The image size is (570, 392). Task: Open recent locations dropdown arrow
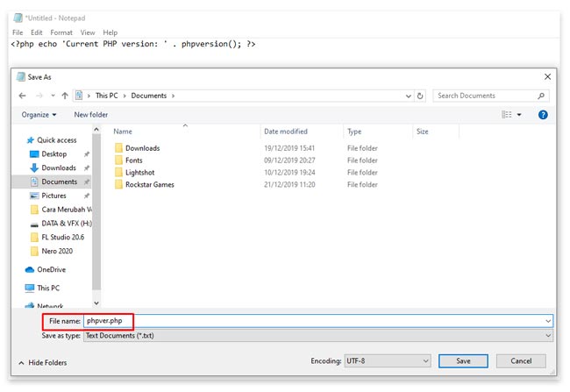(x=53, y=96)
